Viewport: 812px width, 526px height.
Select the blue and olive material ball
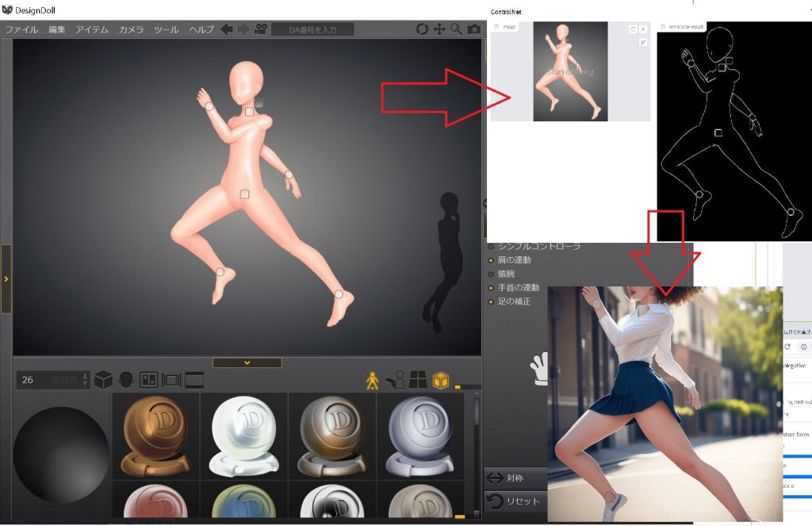click(x=244, y=500)
